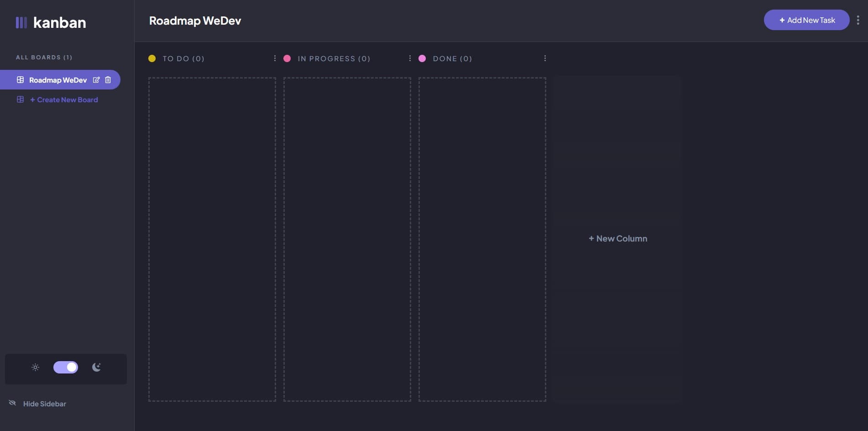This screenshot has height=431, width=868.
Task: Toggle the dark/light theme switch
Action: pos(66,368)
